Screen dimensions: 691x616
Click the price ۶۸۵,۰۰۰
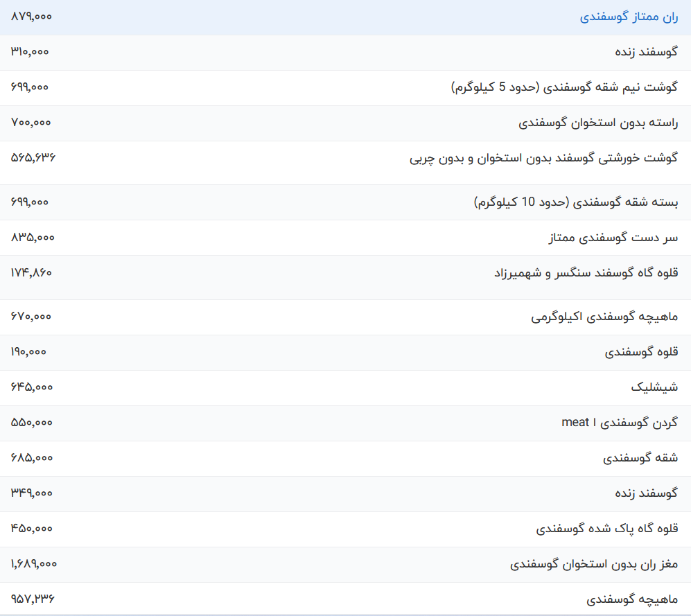point(32,458)
